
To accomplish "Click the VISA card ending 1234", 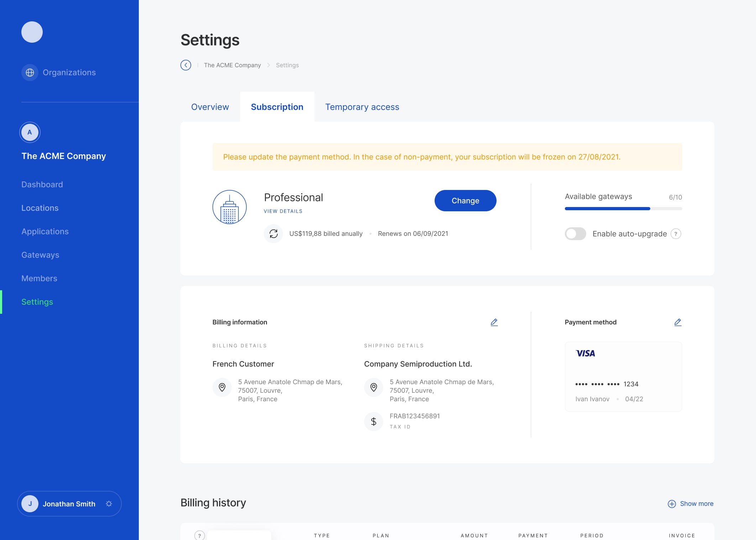I will 623,377.
